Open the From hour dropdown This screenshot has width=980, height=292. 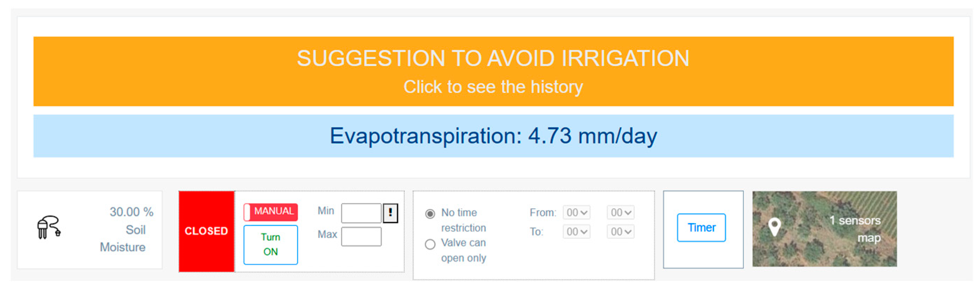(x=576, y=212)
